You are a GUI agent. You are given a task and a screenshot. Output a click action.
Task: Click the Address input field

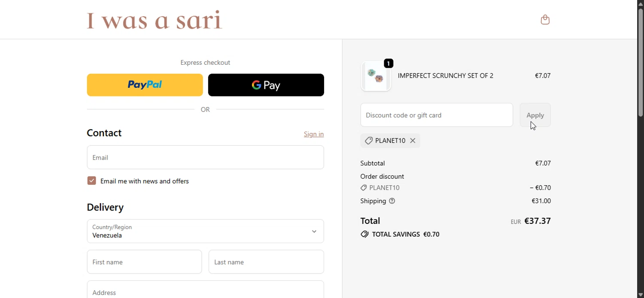pos(205,289)
